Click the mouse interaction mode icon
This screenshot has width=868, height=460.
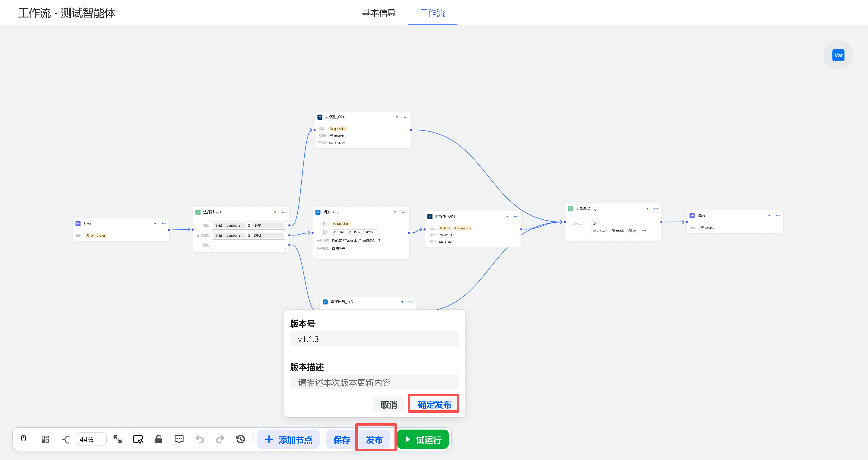24,439
